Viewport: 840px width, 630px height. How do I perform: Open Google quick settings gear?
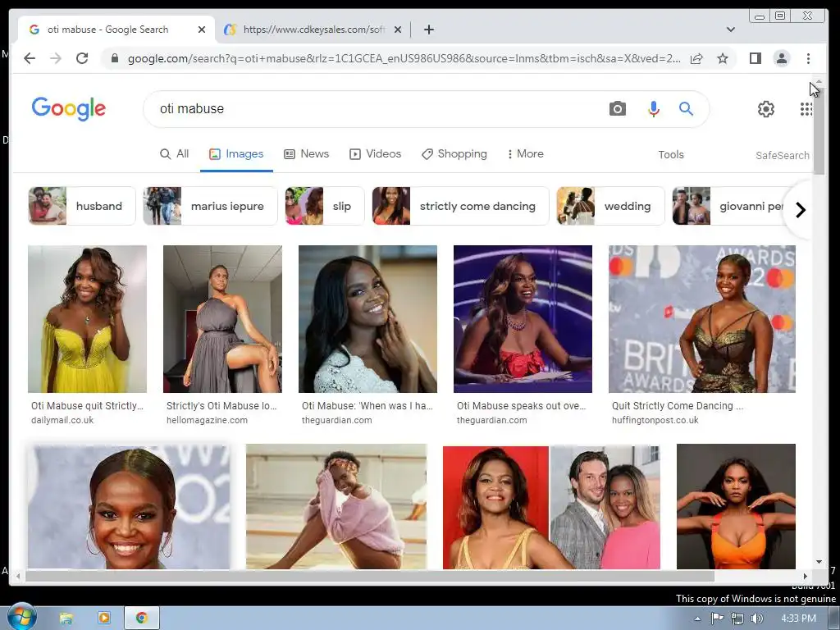(x=766, y=109)
